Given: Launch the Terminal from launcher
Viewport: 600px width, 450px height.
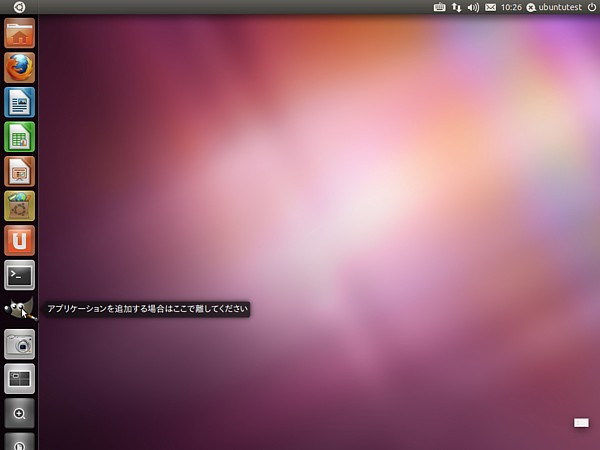Looking at the screenshot, I should coord(20,275).
